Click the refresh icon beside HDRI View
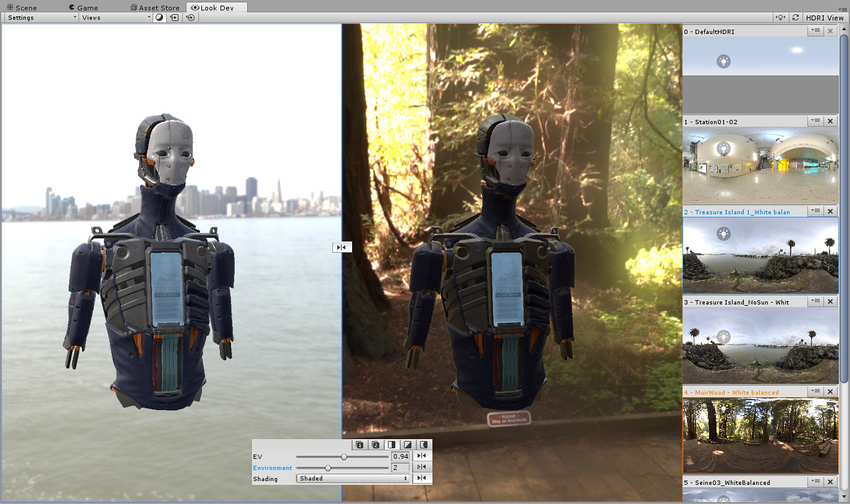This screenshot has height=504, width=850. 795,18
